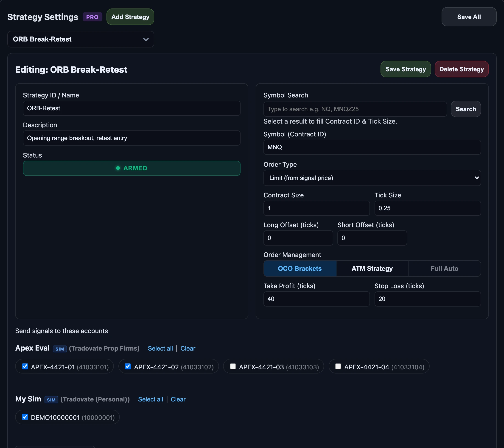Click the Stop Loss (ticks) field
The width and height of the screenshot is (504, 448).
pyautogui.click(x=428, y=299)
